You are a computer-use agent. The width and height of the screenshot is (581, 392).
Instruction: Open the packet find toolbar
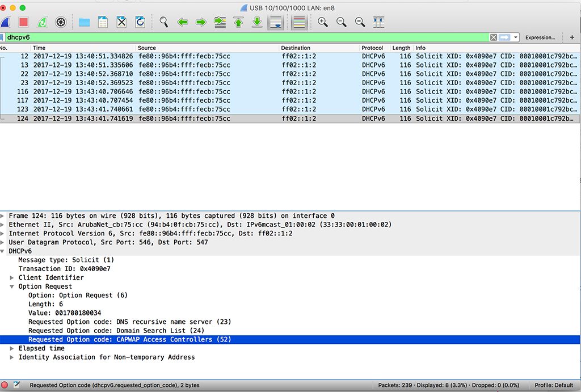165,22
